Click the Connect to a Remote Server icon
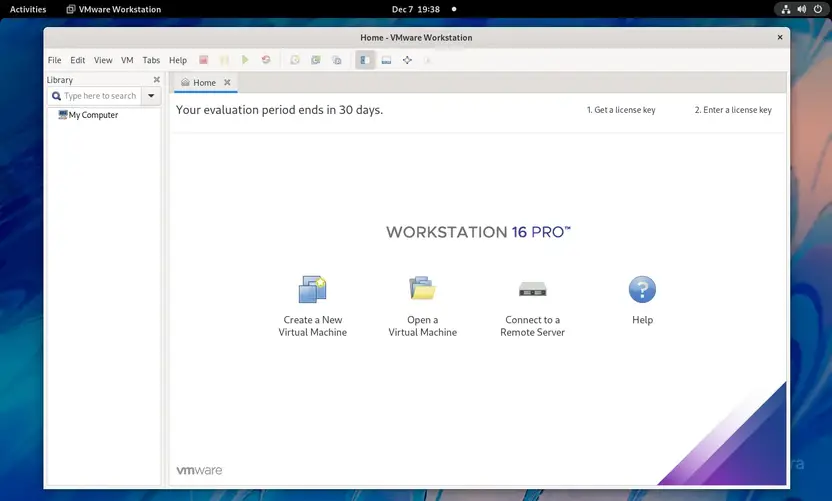 coord(532,289)
